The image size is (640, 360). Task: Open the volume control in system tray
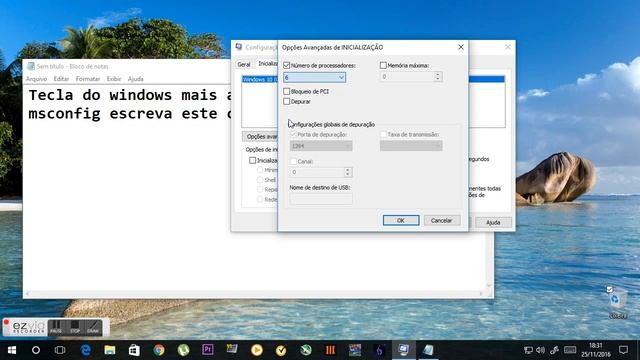(x=541, y=350)
